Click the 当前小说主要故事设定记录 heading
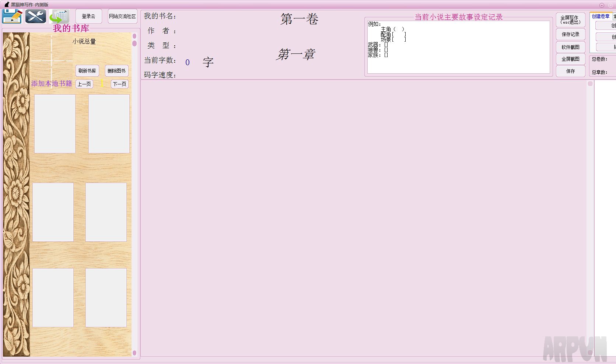Screen dimensions: 616x364 459,17
